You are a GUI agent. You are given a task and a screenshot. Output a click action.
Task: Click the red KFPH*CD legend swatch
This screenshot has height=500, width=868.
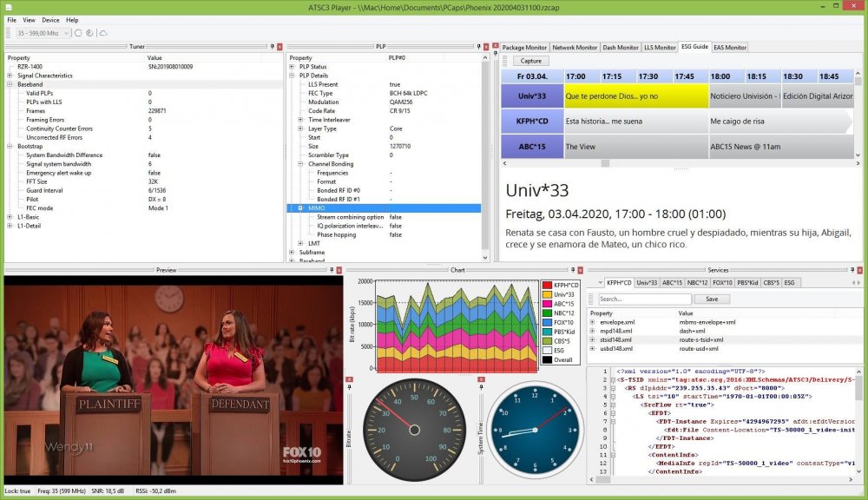click(x=547, y=285)
